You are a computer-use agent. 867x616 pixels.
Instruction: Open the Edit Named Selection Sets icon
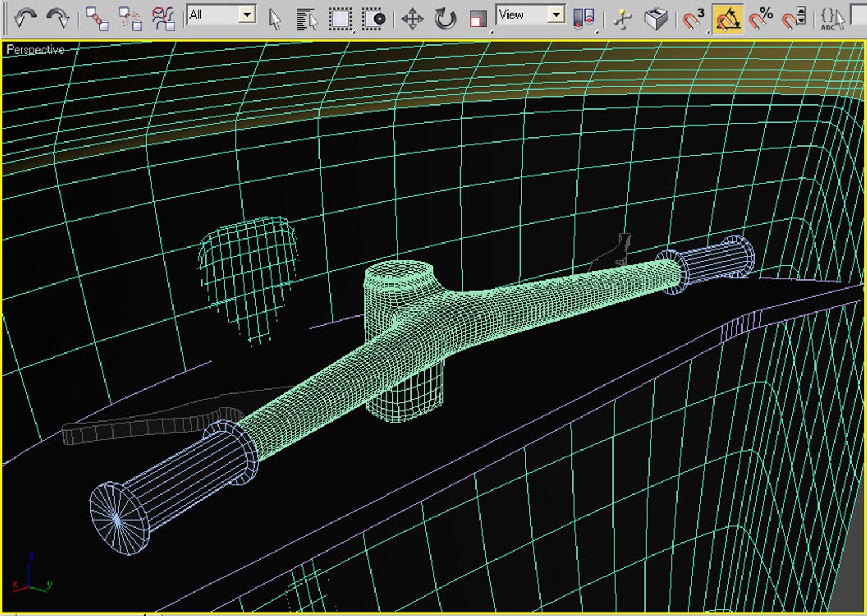pos(832,19)
